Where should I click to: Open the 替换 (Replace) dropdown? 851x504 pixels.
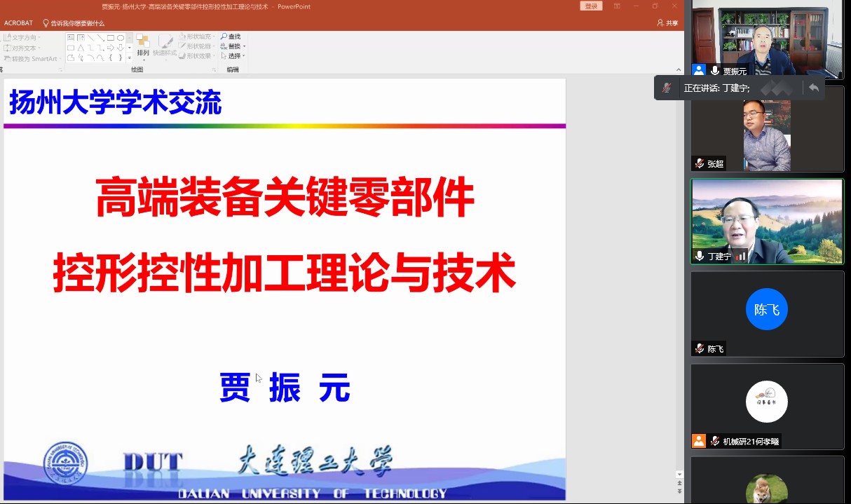243,46
